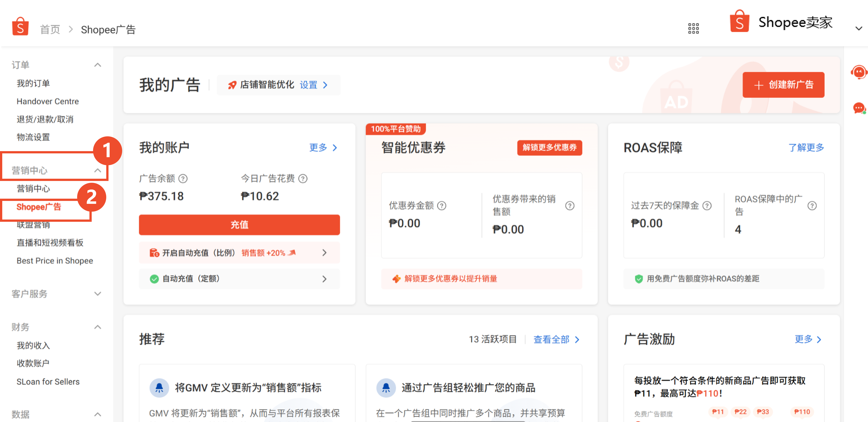Click the coupon icon beside 解锁更多优惠券以提升销量

[396, 279]
